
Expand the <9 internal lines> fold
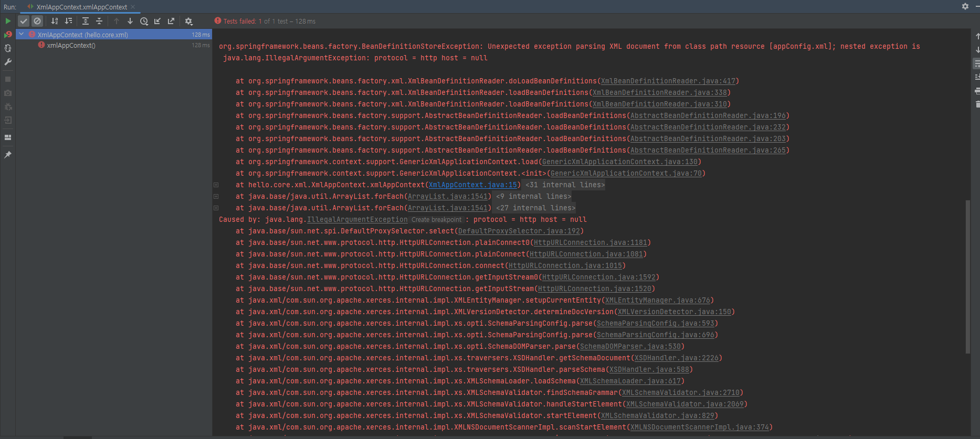533,196
